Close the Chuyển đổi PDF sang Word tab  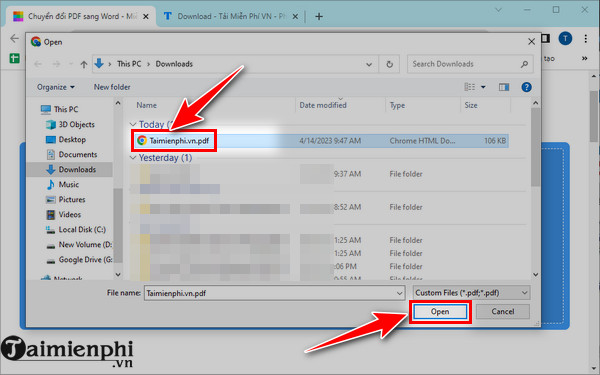pyautogui.click(x=145, y=16)
